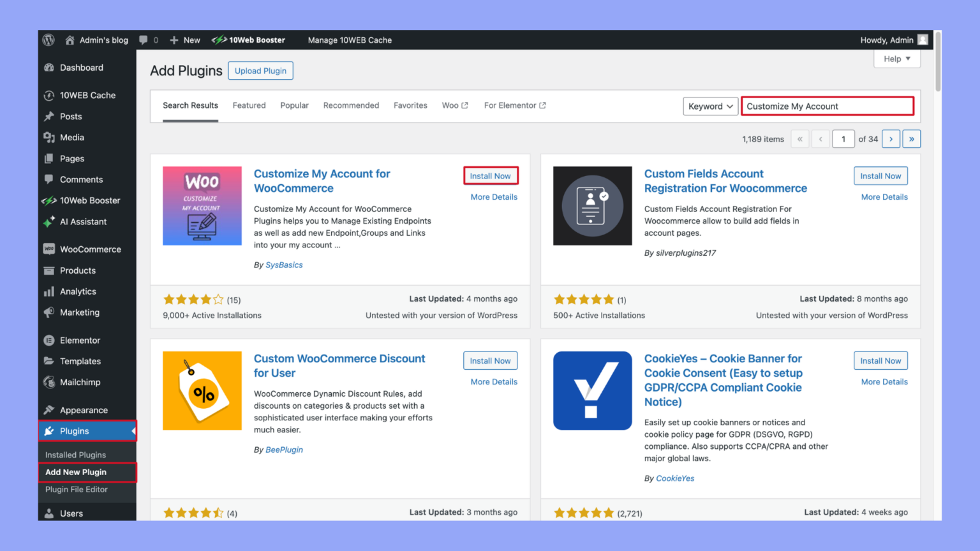Open the Products sidebar icon
The image size is (980, 551).
[x=50, y=270]
